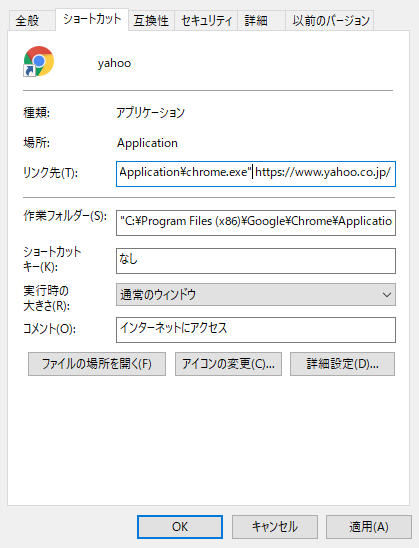Click the yahoo shortcut name text
The width and height of the screenshot is (419, 548).
tap(114, 64)
